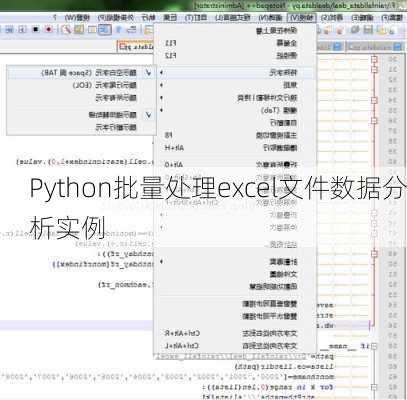Image resolution: width=407 pixels, height=400 pixels.
Task: Open the 编辑(E) menu
Action: tap(363, 17)
